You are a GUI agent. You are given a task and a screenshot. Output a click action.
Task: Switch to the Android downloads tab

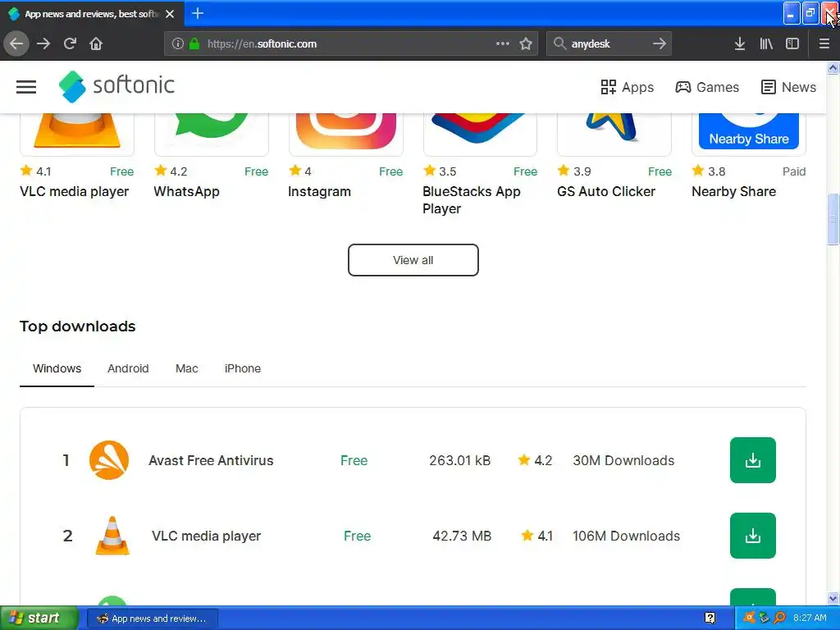[x=128, y=368]
